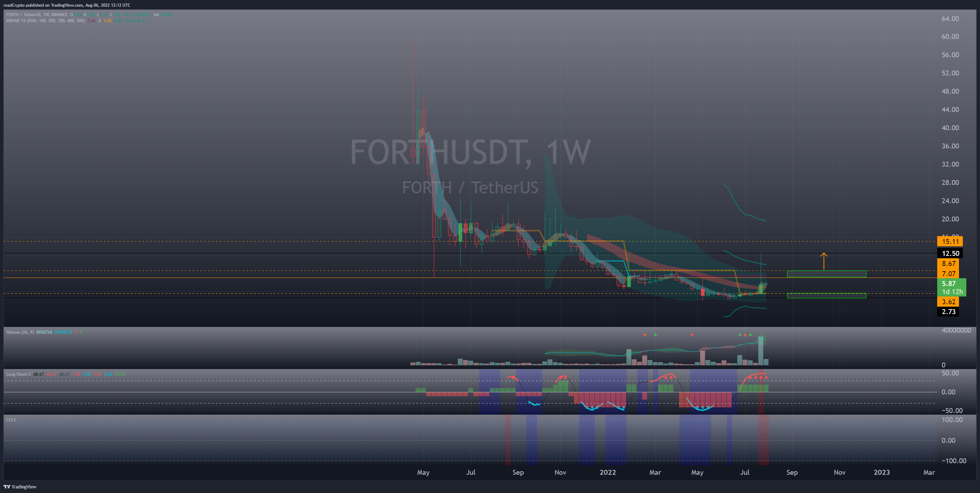Click the 40000000 volume axis value
The height and width of the screenshot is (493, 980).
tap(956, 330)
